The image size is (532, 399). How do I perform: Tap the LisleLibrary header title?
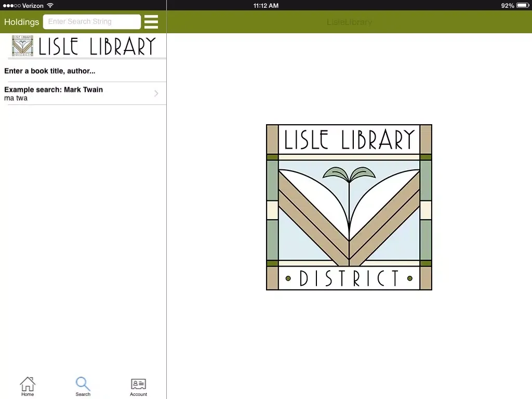[x=349, y=22]
